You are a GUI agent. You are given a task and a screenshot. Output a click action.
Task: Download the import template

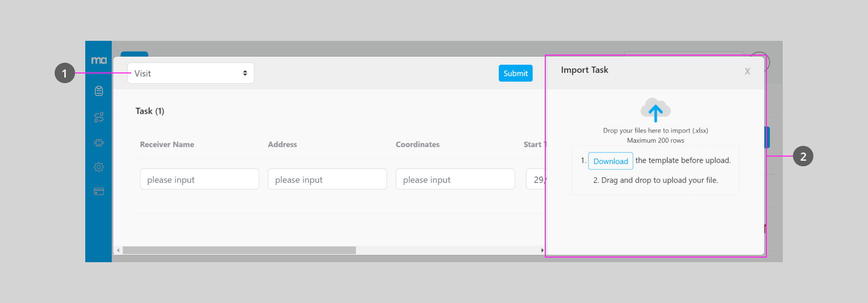(x=610, y=161)
